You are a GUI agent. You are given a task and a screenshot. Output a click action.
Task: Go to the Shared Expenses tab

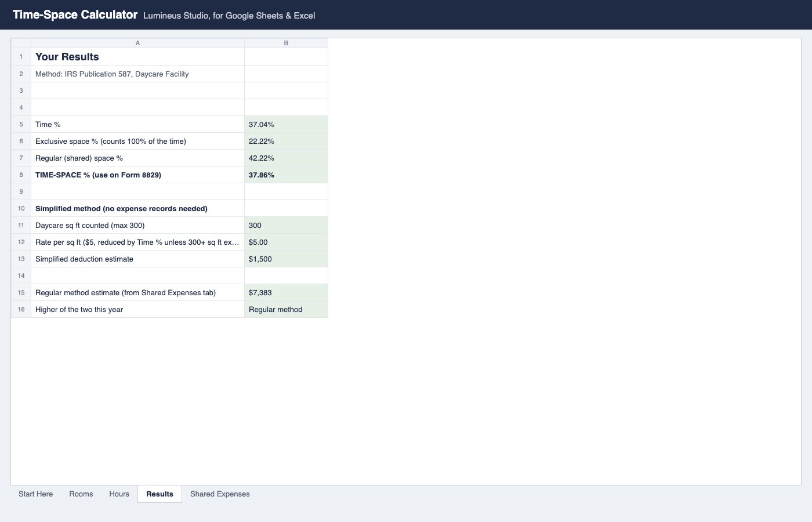(220, 494)
